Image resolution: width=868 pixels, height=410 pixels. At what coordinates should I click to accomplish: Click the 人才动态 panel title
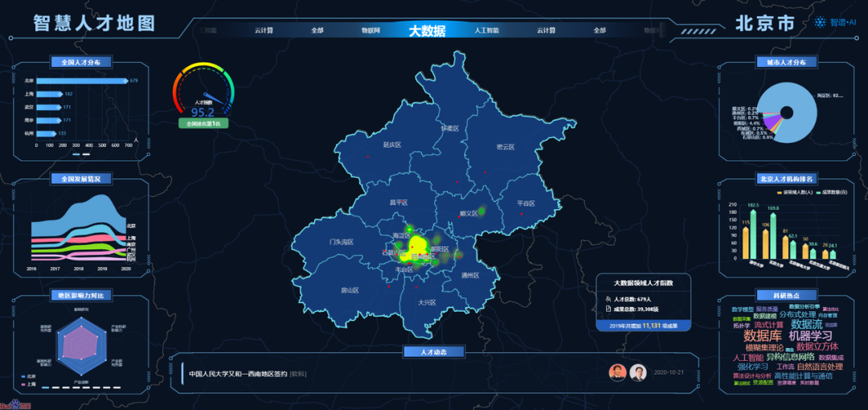point(433,352)
